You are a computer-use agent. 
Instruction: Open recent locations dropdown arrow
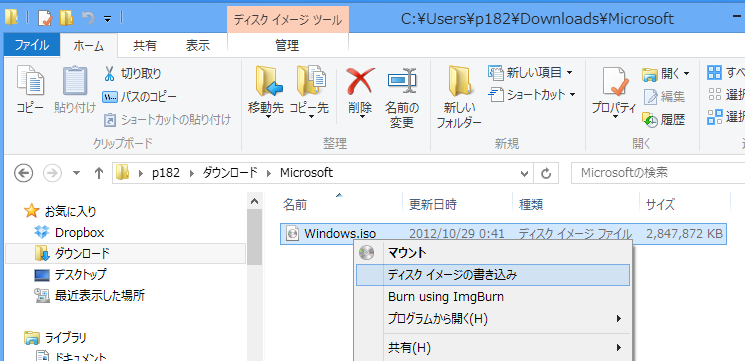[76, 173]
